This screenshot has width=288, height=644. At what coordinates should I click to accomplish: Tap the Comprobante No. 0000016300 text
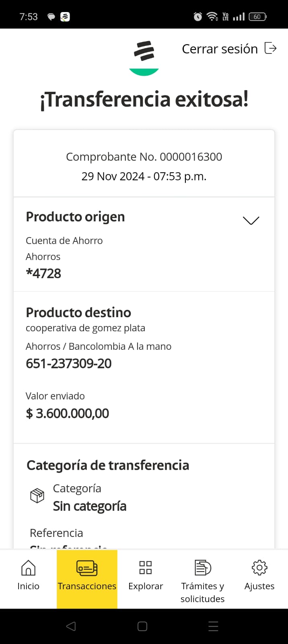(x=144, y=157)
